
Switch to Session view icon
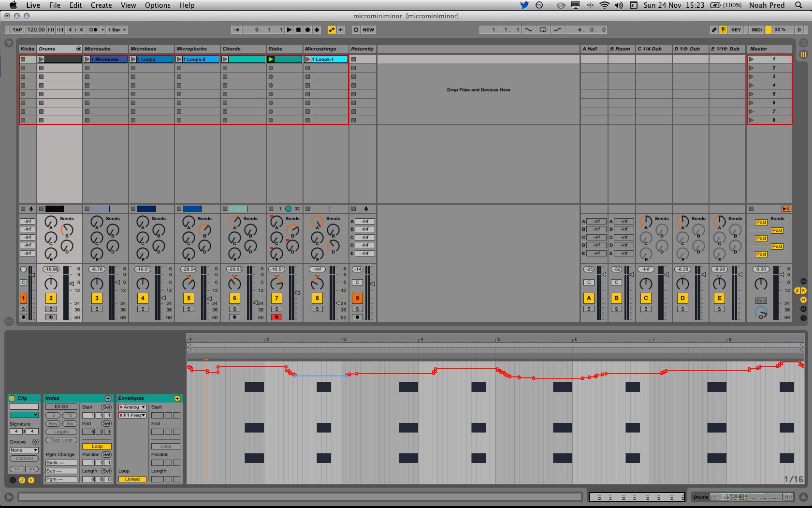(803, 54)
